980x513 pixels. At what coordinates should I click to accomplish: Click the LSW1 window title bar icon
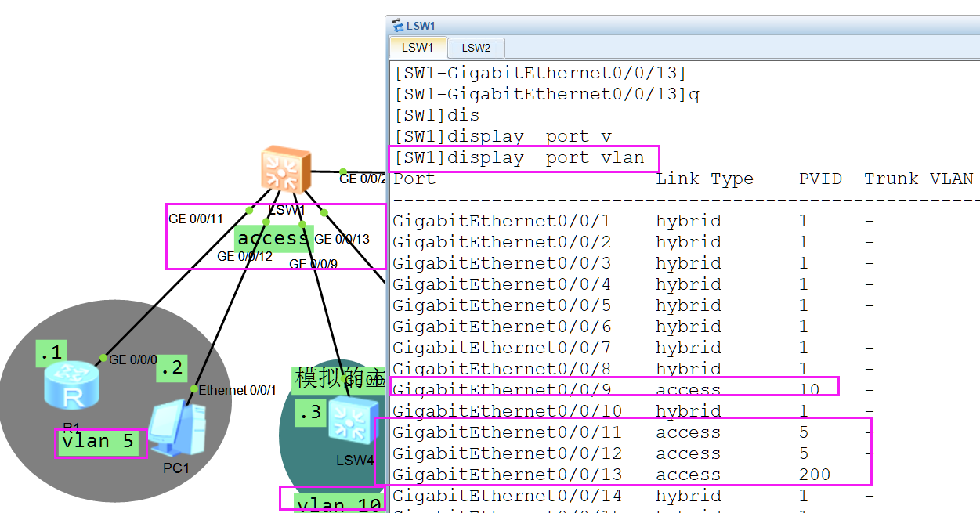click(398, 26)
